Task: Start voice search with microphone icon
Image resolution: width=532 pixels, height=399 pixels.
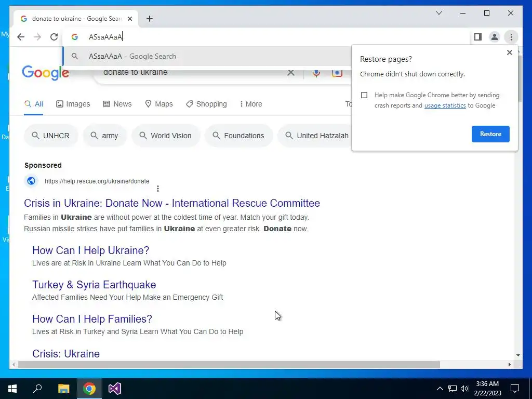Action: click(316, 73)
